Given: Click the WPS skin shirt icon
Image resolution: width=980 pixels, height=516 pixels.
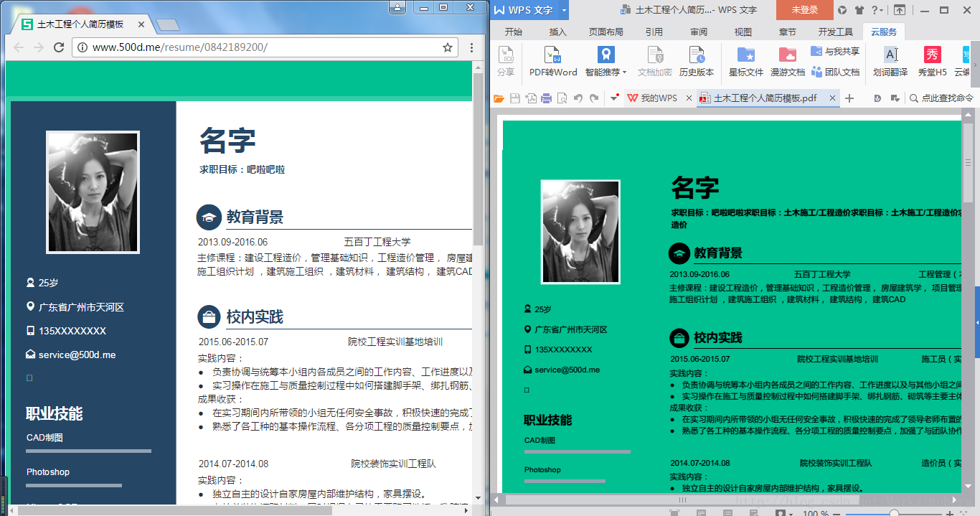Looking at the screenshot, I should (859, 10).
